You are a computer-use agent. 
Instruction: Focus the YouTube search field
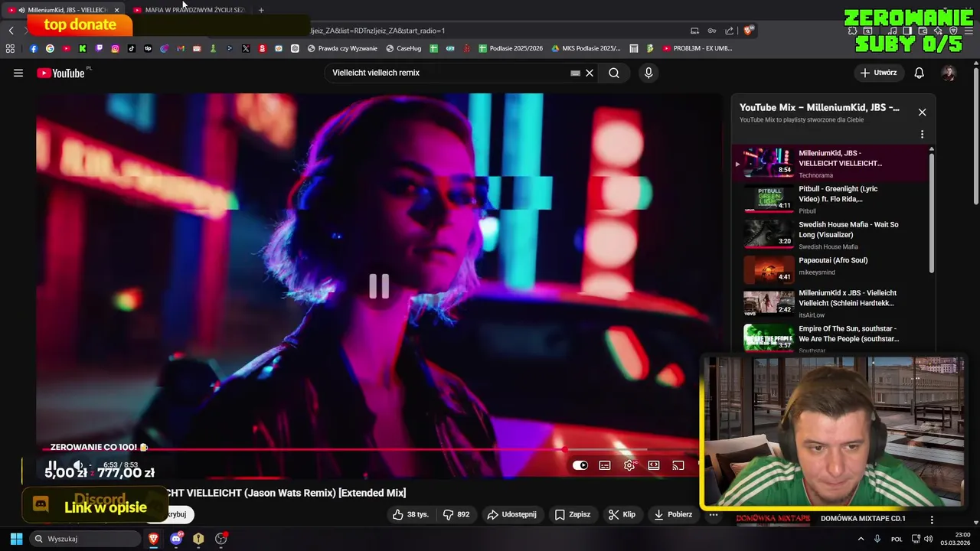pos(448,73)
